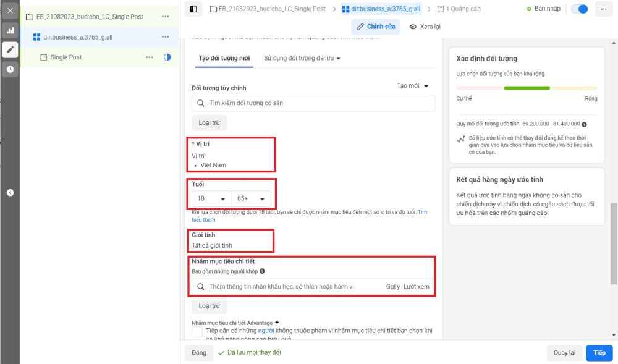Click the folder icon of the campaign breadcrumb
Viewport: 618px width, 364px height.
(x=213, y=9)
